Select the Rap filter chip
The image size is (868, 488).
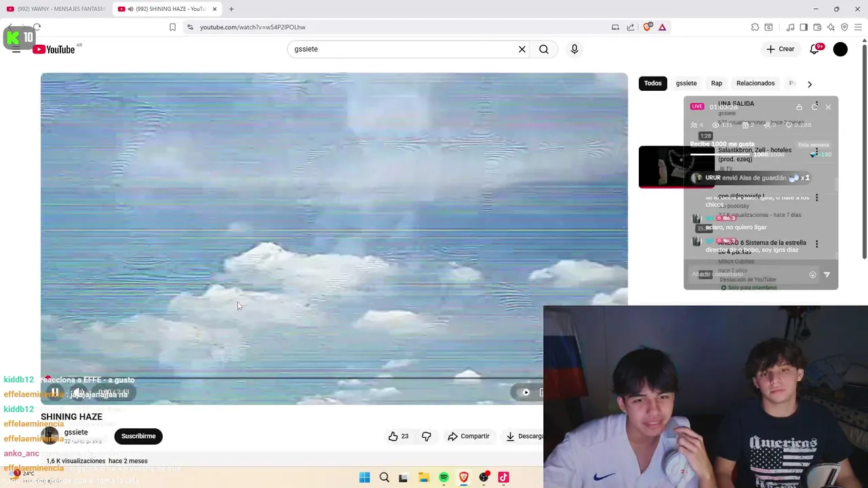point(716,83)
